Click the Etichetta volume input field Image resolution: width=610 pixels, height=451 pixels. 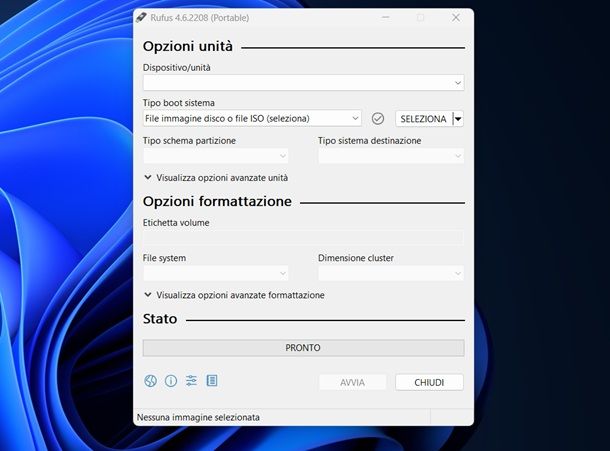click(303, 238)
